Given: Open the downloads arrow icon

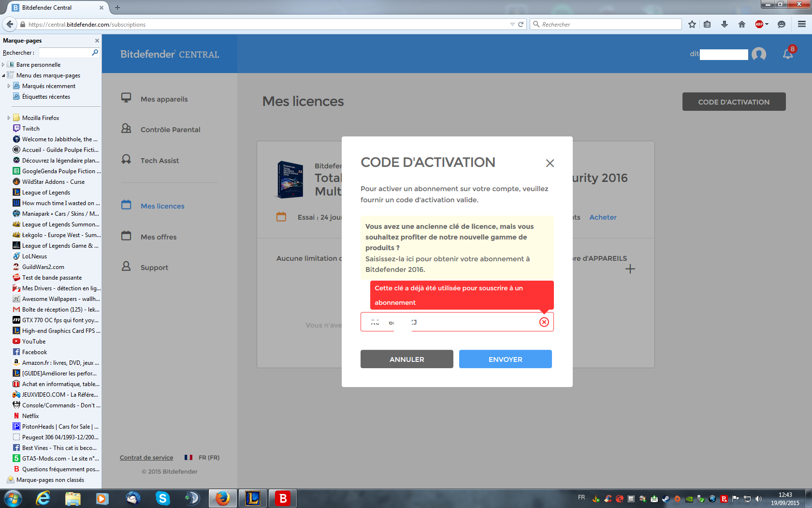Looking at the screenshot, I should pos(725,24).
